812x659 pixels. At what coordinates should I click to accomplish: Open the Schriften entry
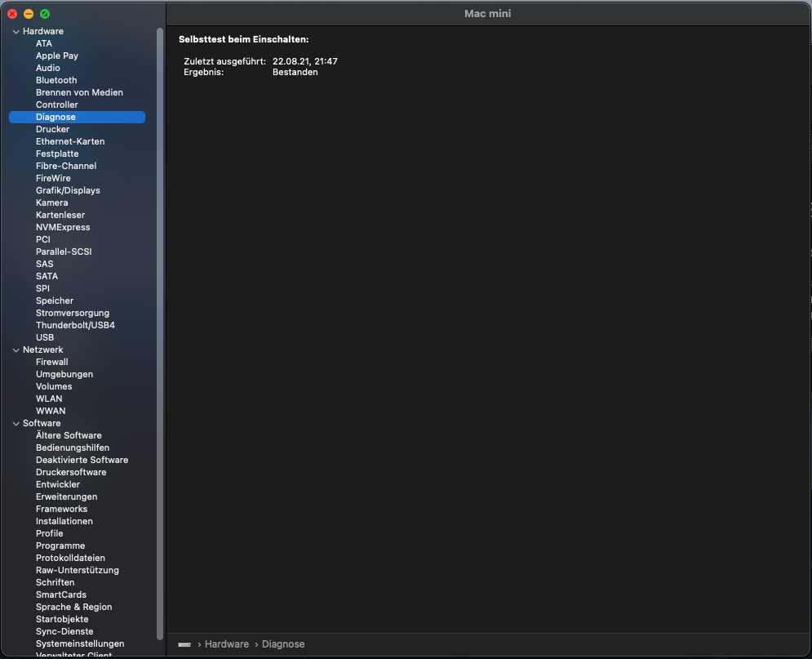55,583
